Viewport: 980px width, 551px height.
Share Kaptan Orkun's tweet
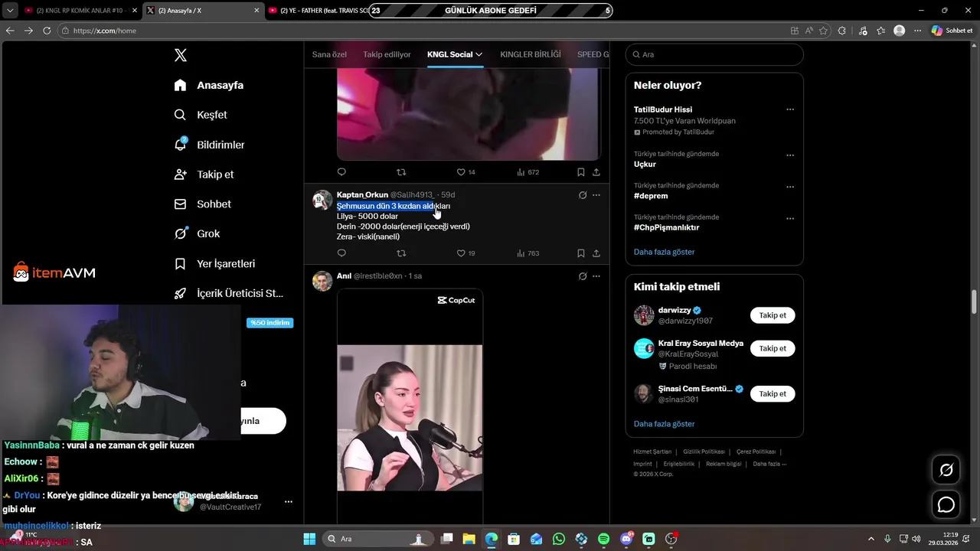click(x=596, y=253)
